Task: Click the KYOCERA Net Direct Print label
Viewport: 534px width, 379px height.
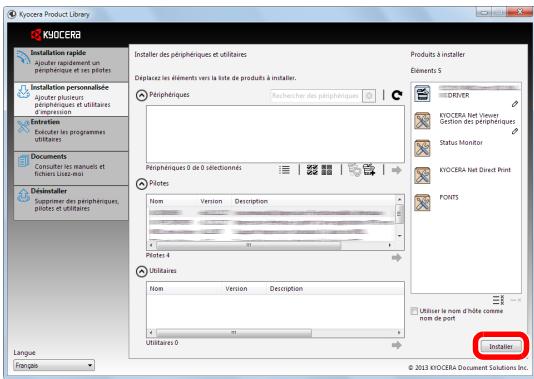Action: tap(475, 170)
